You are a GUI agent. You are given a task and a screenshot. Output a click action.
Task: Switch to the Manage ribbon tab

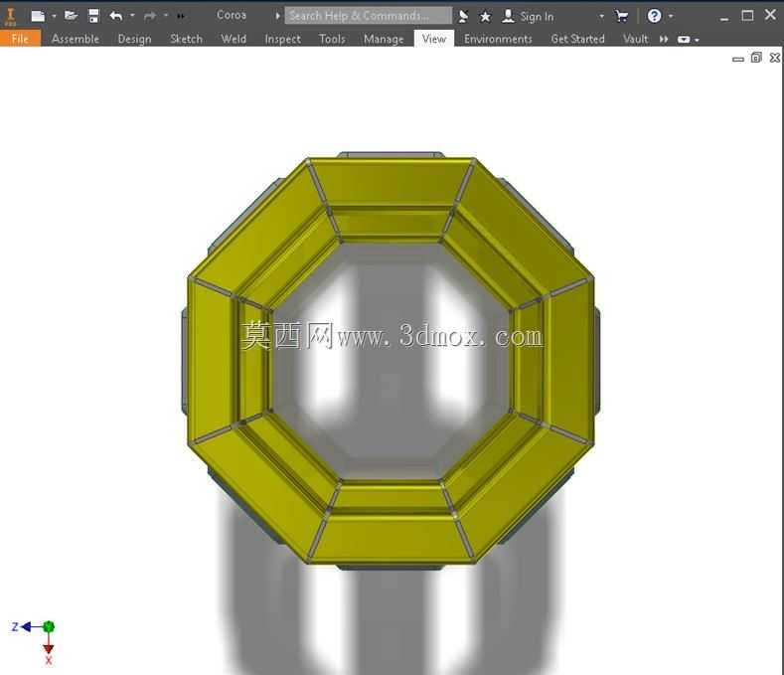point(384,39)
